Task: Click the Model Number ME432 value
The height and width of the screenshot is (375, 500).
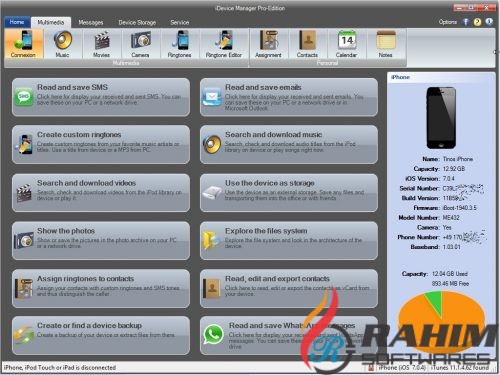Action: [451, 217]
